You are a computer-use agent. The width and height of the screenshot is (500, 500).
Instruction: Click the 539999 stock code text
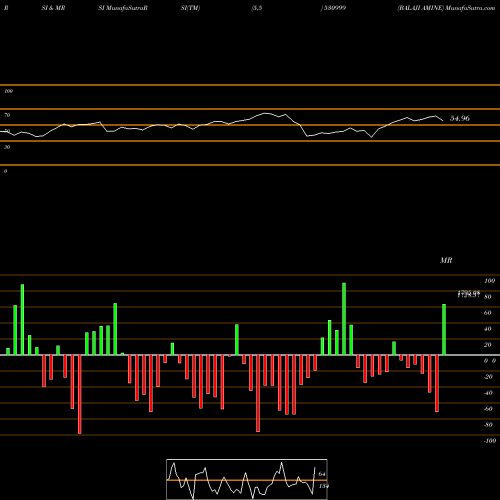(335, 8)
